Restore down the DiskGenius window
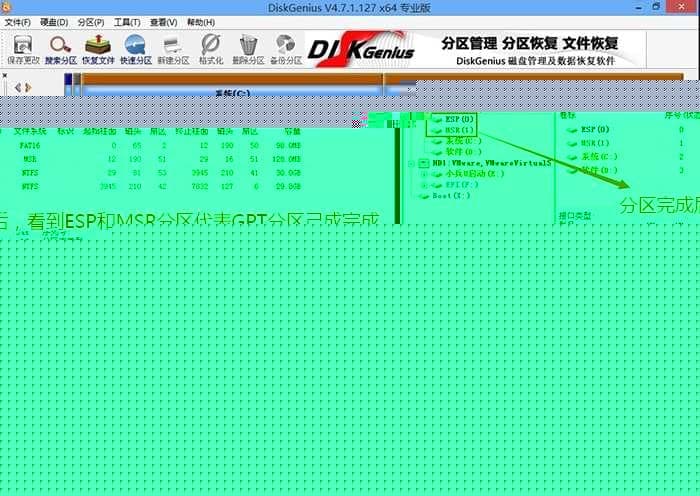The image size is (700, 496). click(656, 7)
